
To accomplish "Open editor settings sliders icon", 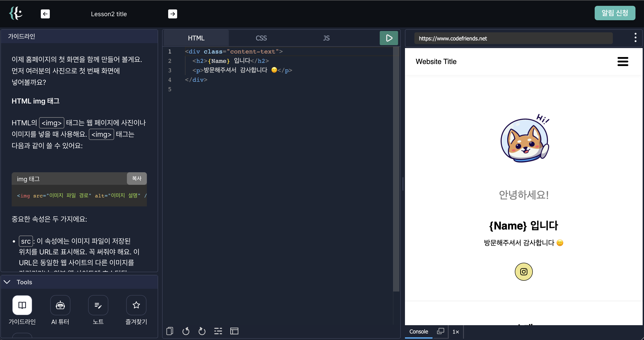I will point(218,331).
